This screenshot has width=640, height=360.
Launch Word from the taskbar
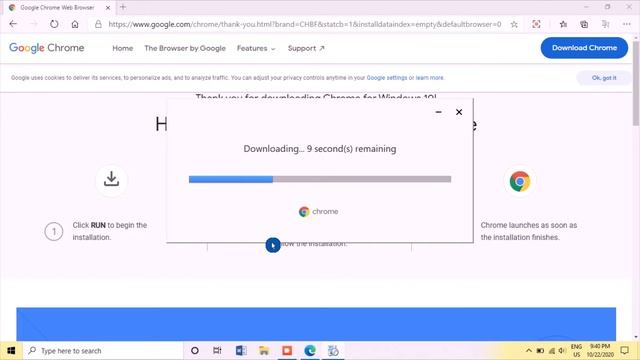[x=241, y=351]
